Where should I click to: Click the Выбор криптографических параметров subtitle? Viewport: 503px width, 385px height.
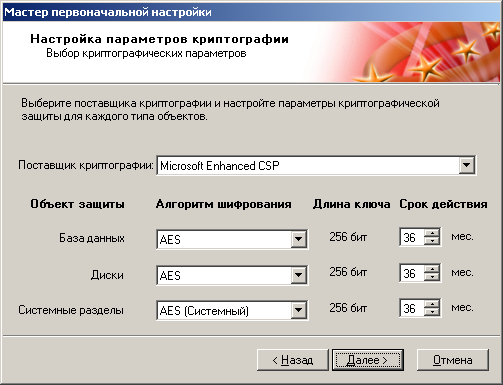146,53
